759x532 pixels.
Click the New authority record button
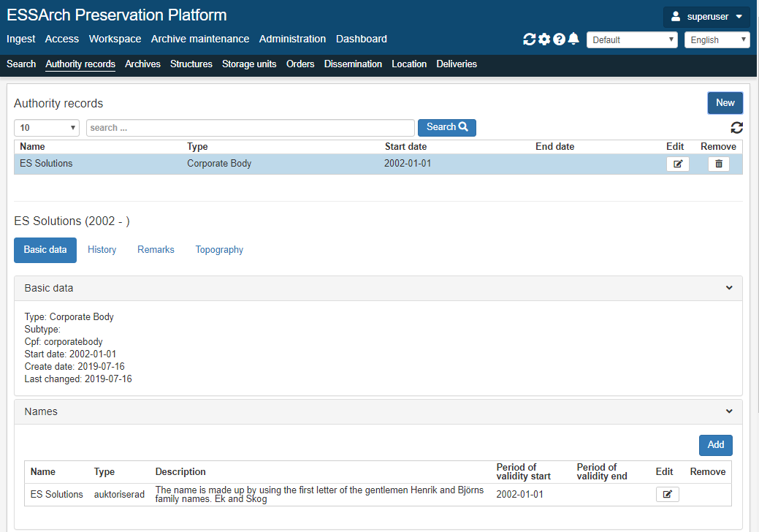coord(725,103)
